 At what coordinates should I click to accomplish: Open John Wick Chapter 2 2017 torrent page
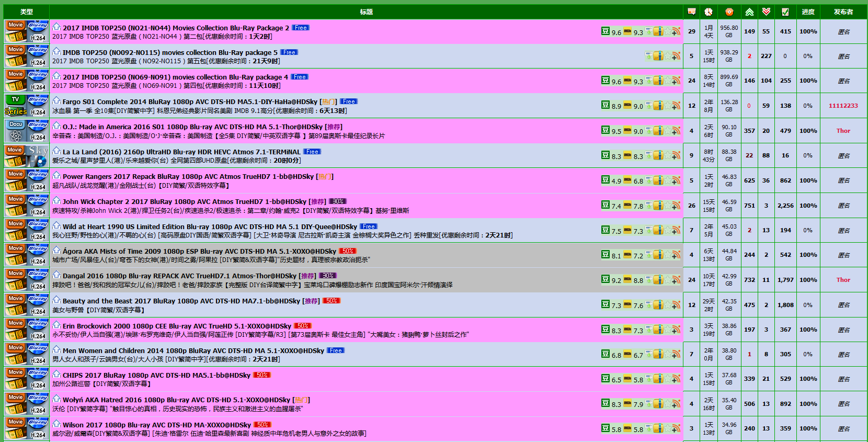(185, 201)
